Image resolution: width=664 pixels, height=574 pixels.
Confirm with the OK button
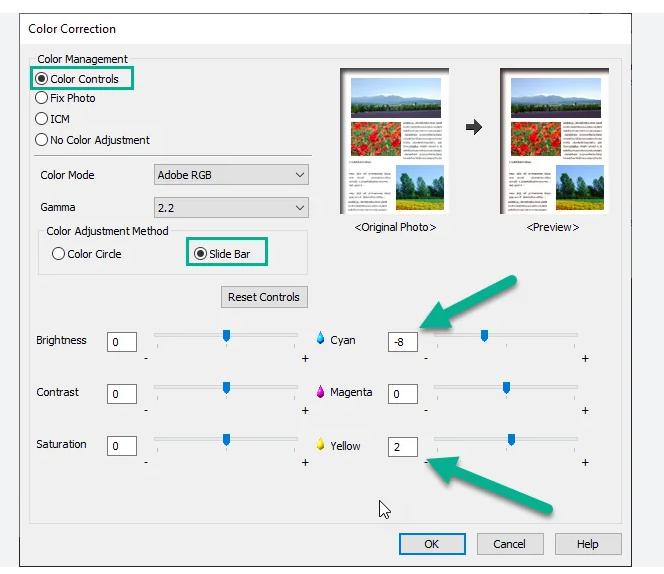tap(431, 544)
